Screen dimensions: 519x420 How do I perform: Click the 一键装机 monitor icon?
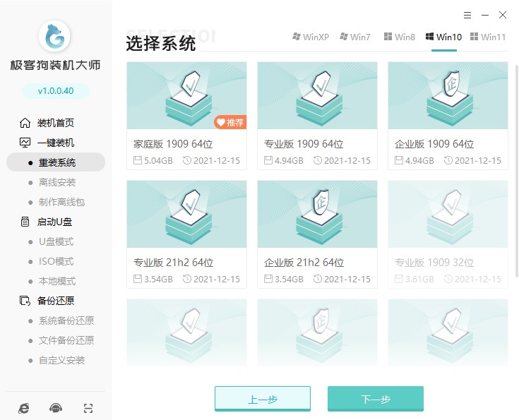pyautogui.click(x=25, y=143)
